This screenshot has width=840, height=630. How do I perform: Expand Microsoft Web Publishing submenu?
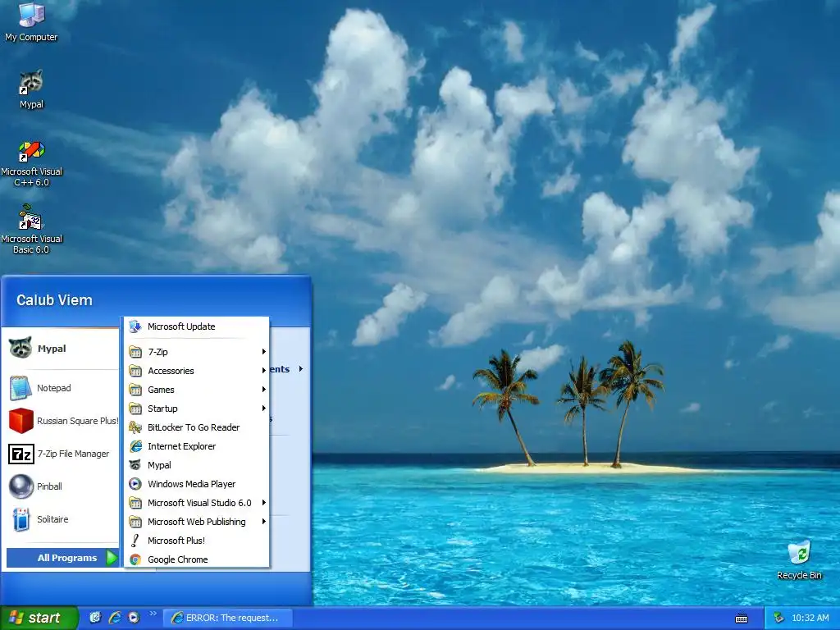click(x=197, y=522)
